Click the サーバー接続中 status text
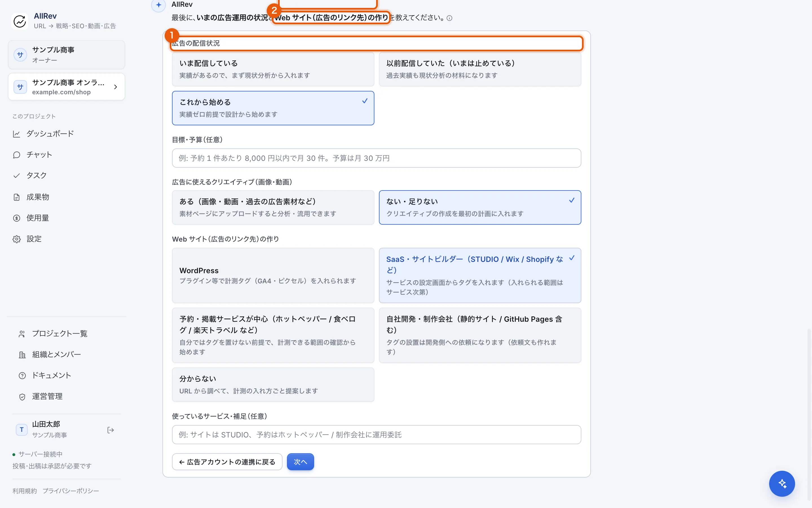The image size is (812, 508). point(40,454)
